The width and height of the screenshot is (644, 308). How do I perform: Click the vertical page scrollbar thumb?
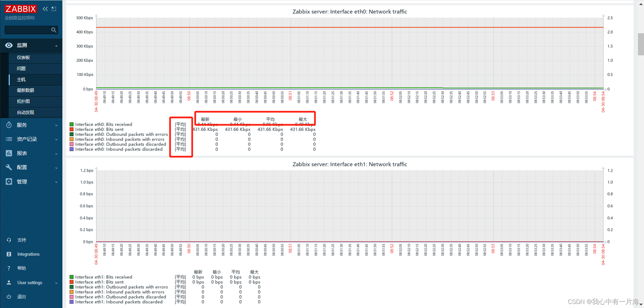click(x=641, y=44)
